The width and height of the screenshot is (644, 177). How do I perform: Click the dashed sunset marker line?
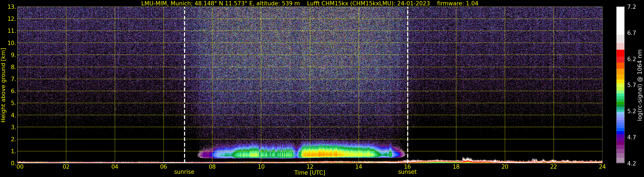408,85
